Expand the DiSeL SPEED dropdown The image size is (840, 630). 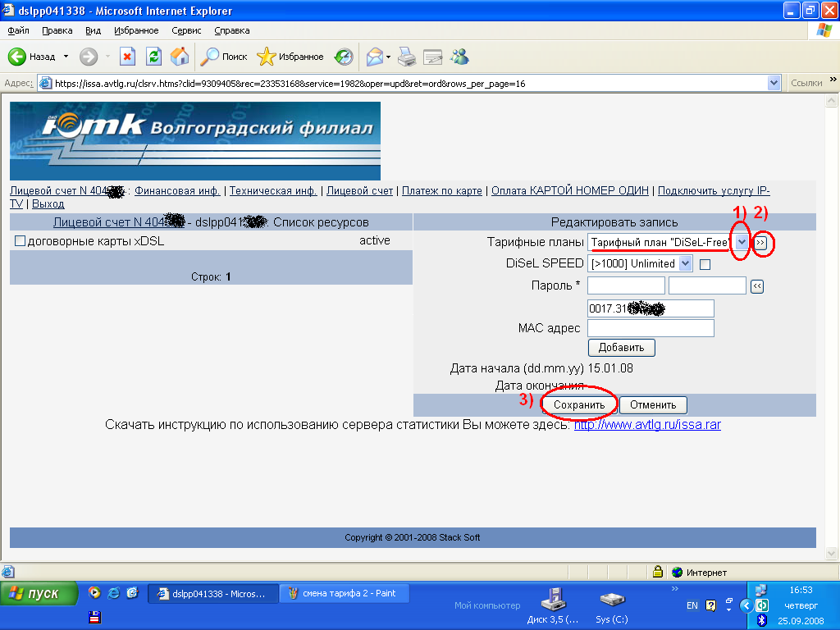click(x=685, y=263)
